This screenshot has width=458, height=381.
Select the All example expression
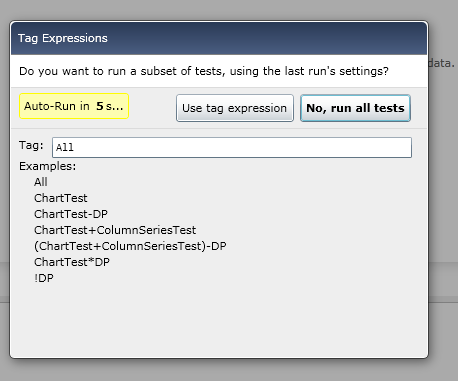coord(41,182)
